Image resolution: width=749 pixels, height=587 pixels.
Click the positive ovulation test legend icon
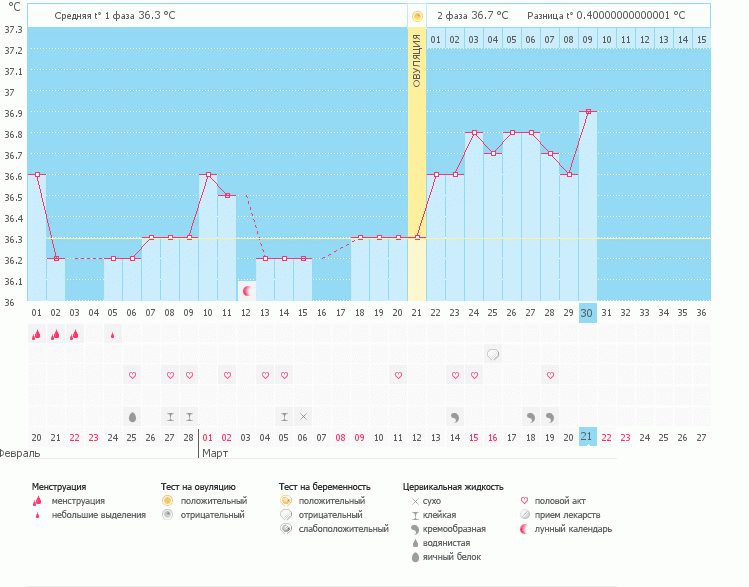coord(168,500)
